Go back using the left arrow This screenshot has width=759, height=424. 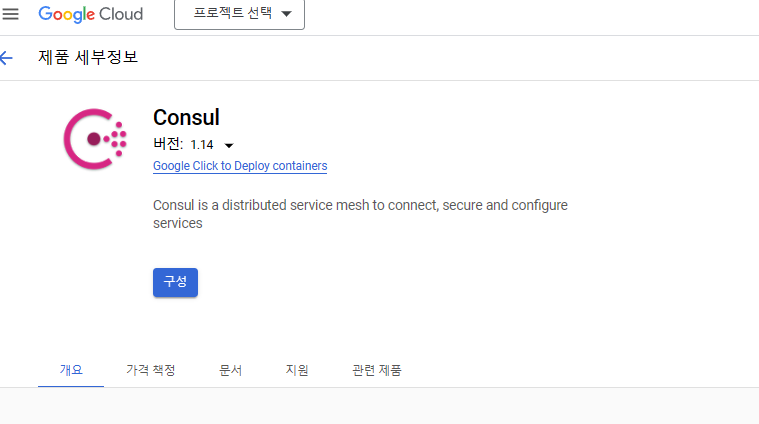7,58
